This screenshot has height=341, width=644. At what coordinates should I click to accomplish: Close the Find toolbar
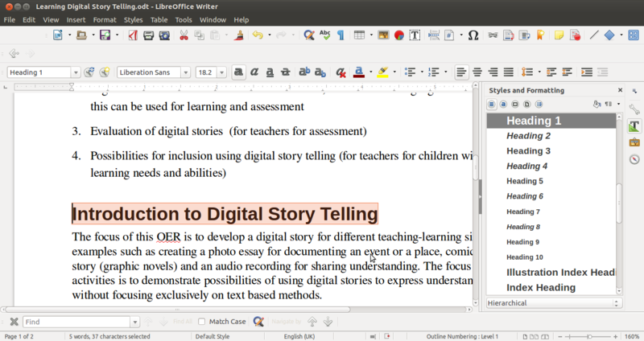pyautogui.click(x=14, y=322)
